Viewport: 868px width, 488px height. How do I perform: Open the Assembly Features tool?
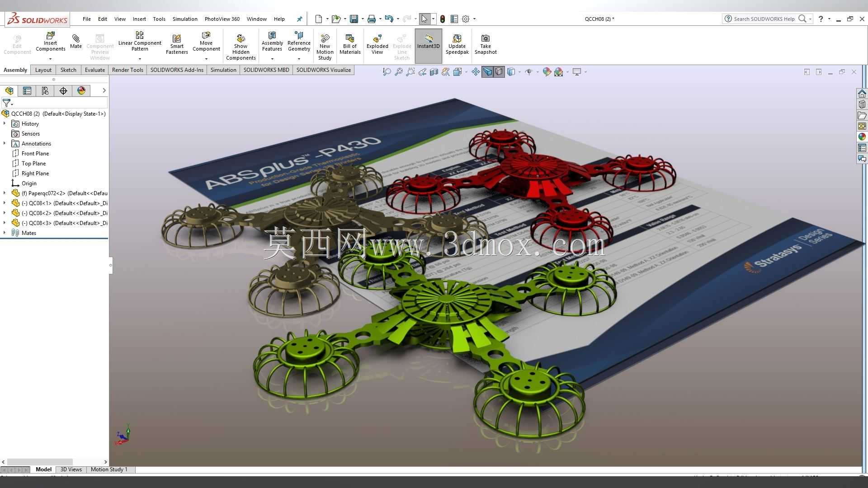click(272, 42)
